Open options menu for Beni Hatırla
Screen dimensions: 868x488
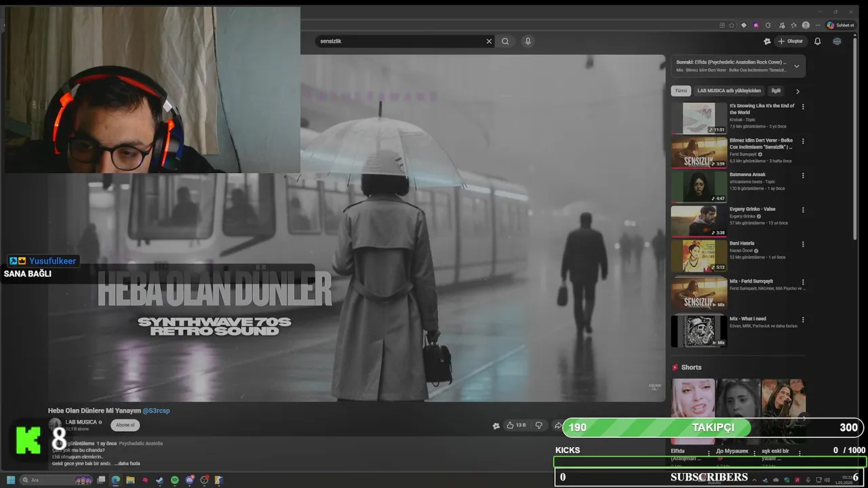click(803, 243)
